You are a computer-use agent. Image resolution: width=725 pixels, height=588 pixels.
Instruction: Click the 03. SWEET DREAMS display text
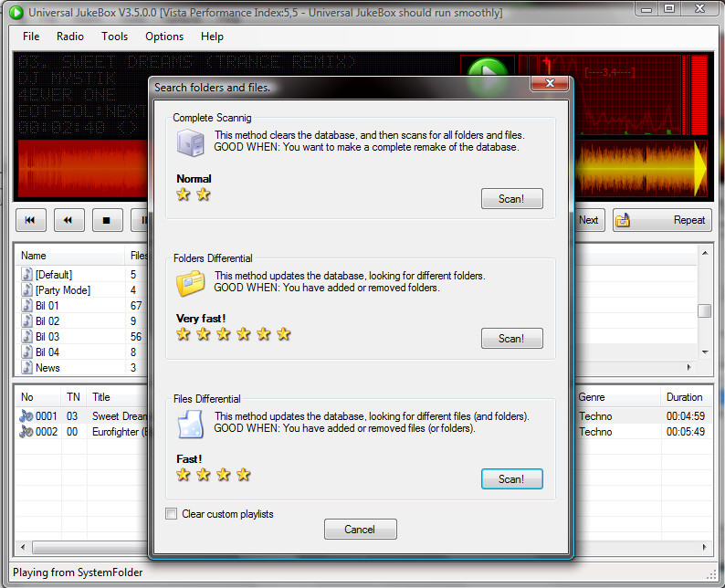click(x=187, y=61)
